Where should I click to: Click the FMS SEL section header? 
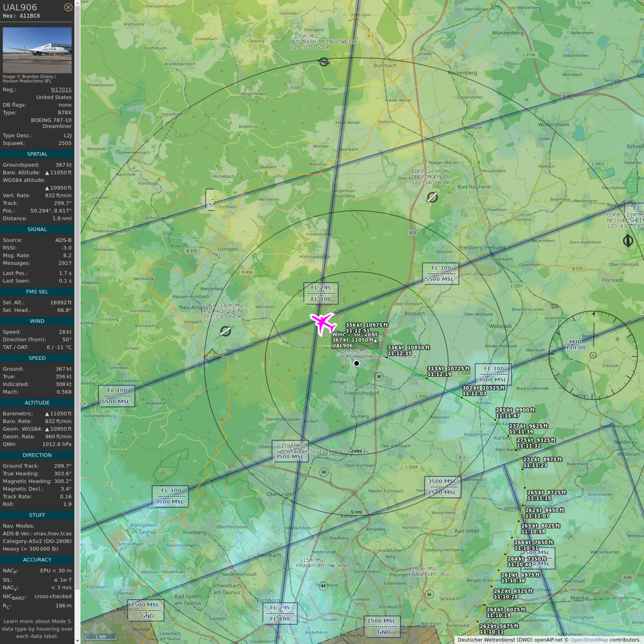coord(37,292)
